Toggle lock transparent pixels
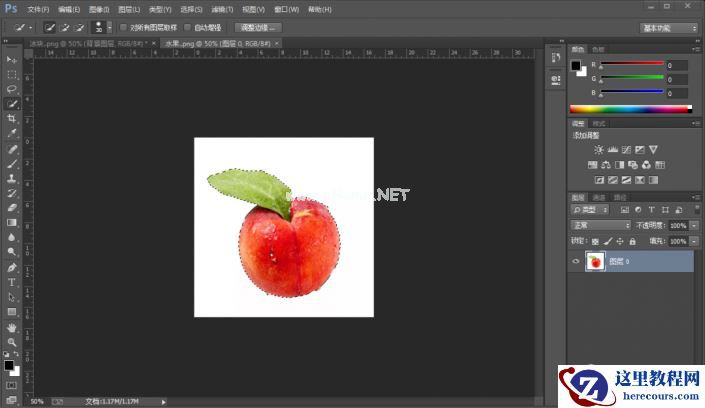This screenshot has height=408, width=705. tap(595, 242)
